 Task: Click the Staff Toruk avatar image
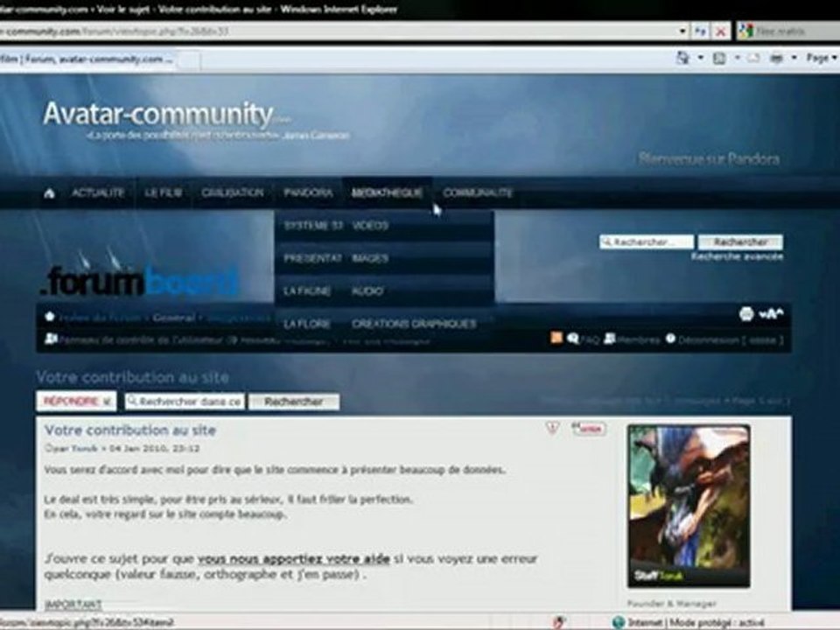689,506
